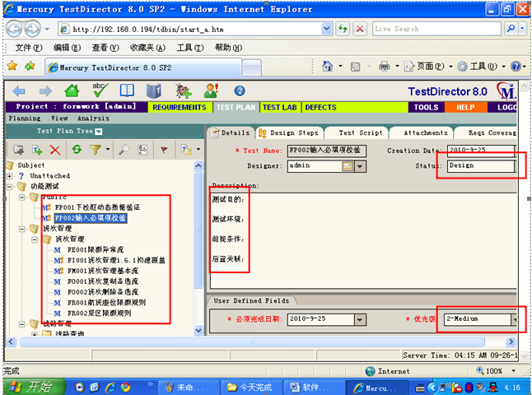Print page using IE printer icon
The height and width of the screenshot is (395, 532).
[x=384, y=66]
